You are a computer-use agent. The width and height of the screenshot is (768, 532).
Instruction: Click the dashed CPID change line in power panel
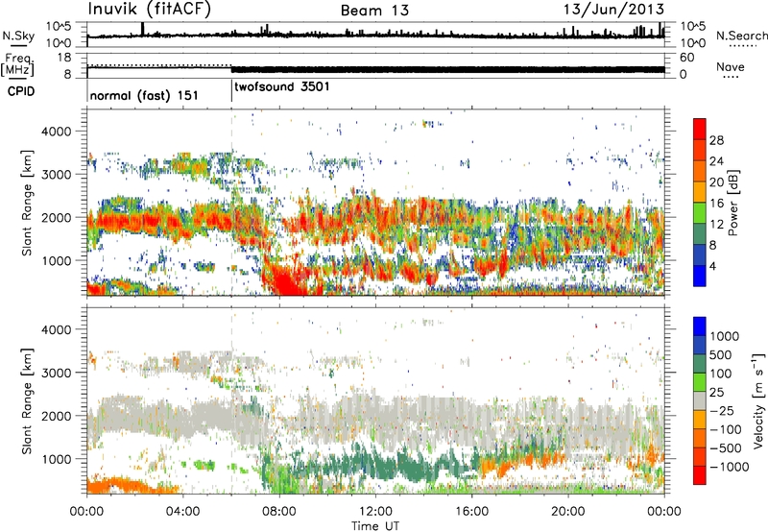231,203
